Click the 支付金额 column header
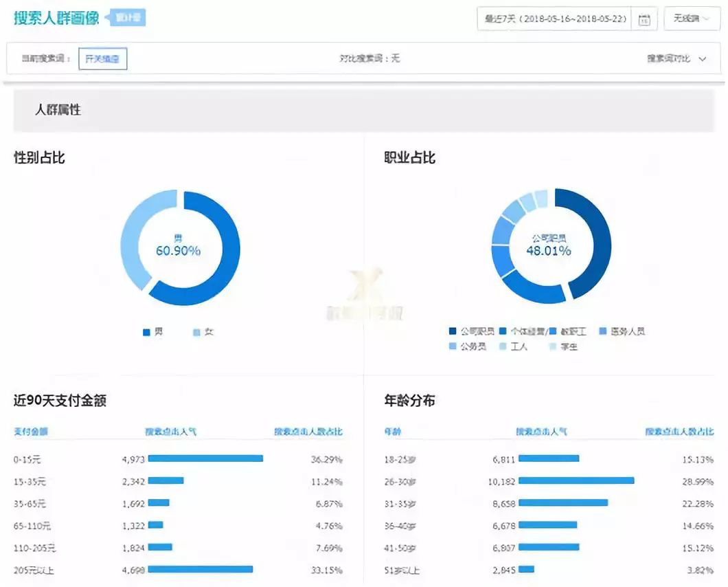Viewport: 728px width, 587px height. click(x=31, y=432)
